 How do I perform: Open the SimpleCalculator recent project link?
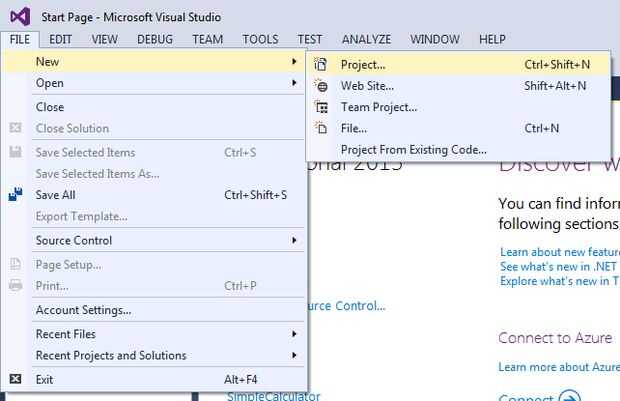[x=268, y=396]
